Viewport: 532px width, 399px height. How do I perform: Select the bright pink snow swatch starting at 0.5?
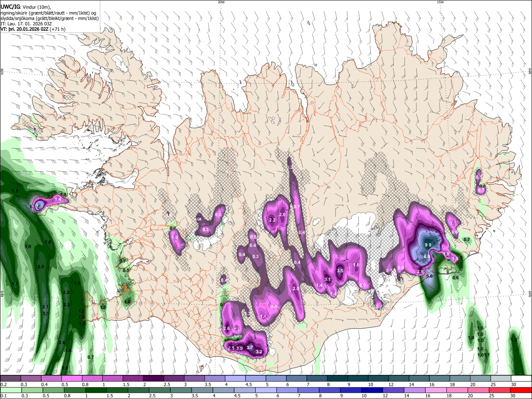tap(71, 379)
